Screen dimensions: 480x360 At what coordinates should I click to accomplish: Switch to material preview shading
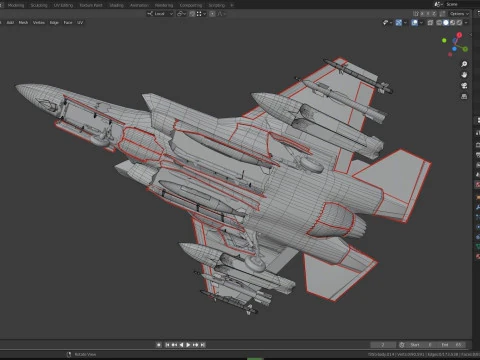pyautogui.click(x=452, y=23)
